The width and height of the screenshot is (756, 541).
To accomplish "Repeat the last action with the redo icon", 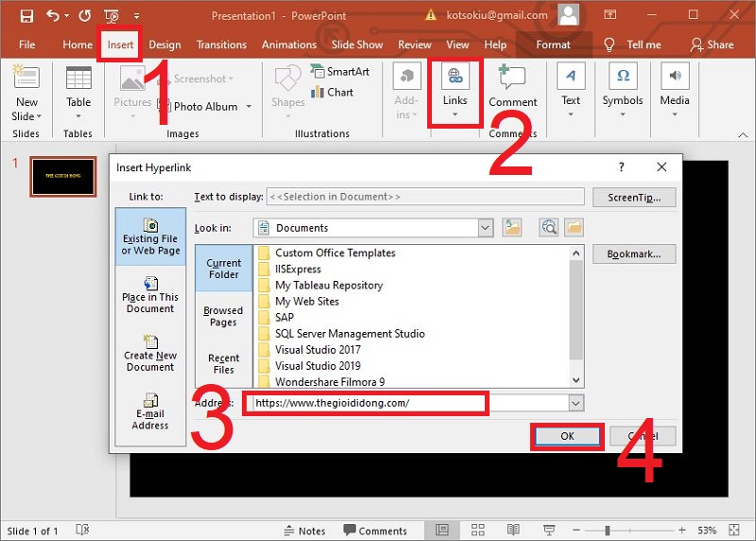I will [x=85, y=16].
